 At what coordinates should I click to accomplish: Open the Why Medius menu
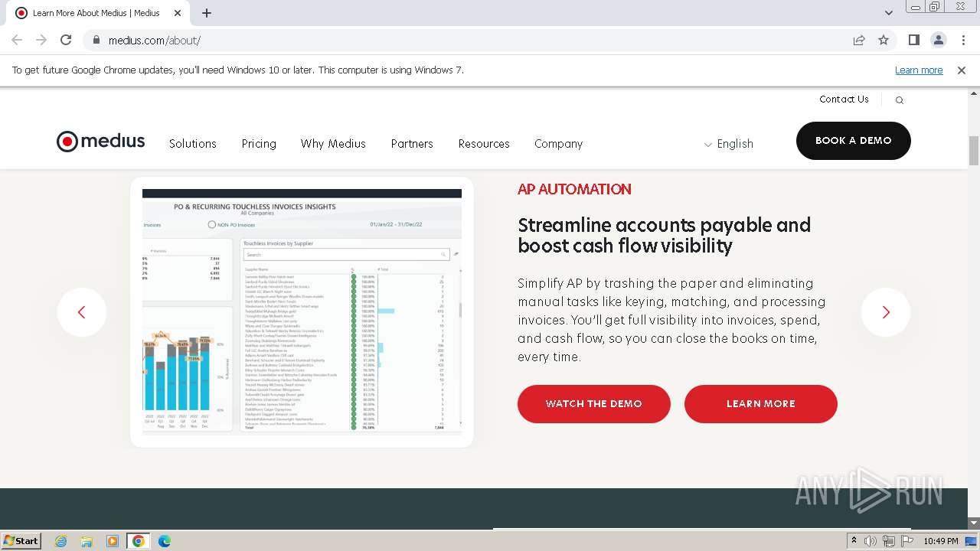pos(333,144)
